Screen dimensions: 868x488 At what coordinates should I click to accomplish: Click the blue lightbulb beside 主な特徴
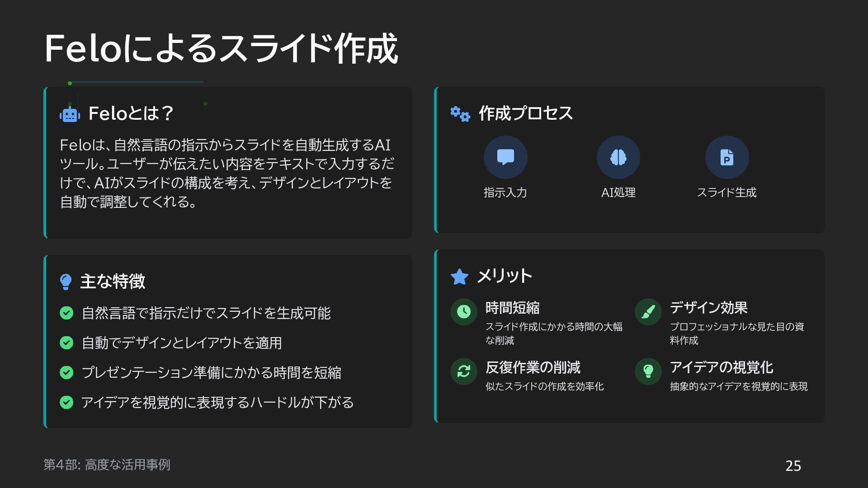pyautogui.click(x=66, y=282)
